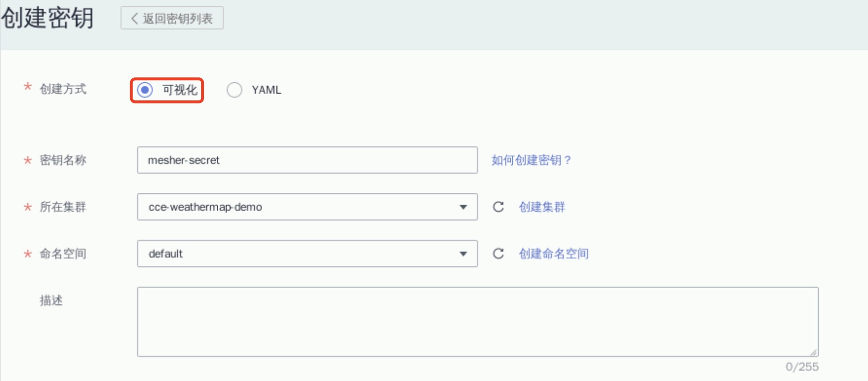Open the default namespace dropdown
Viewport: 868px width, 381px height.
click(x=462, y=254)
